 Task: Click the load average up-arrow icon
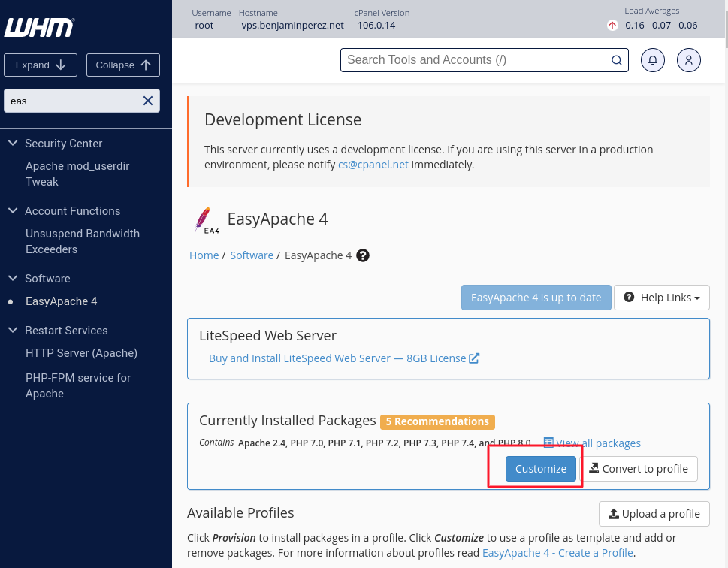coord(612,25)
